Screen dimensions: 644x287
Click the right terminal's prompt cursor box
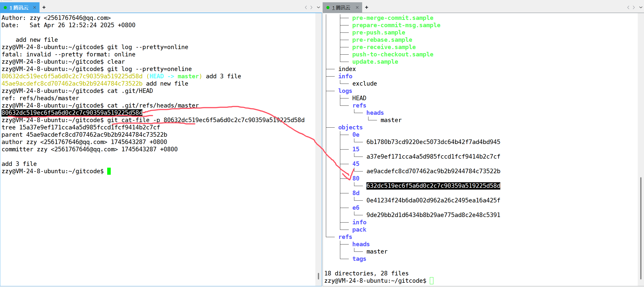[431, 281]
